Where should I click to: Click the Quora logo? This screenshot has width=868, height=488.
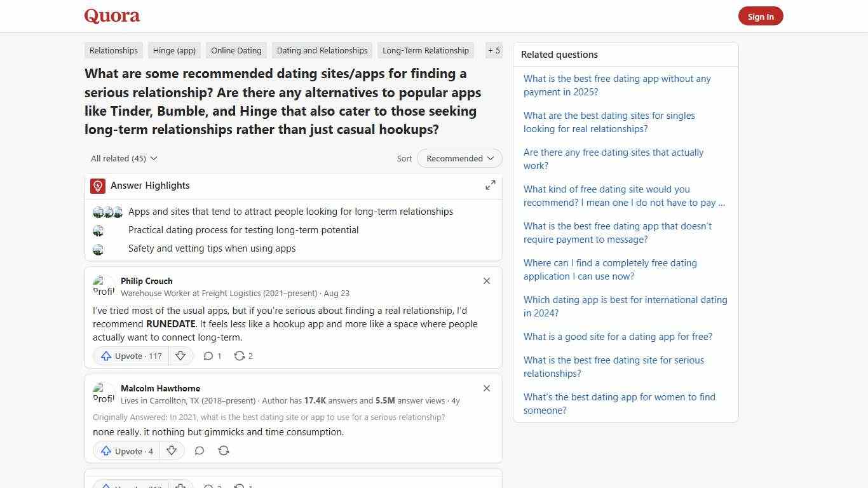click(111, 15)
